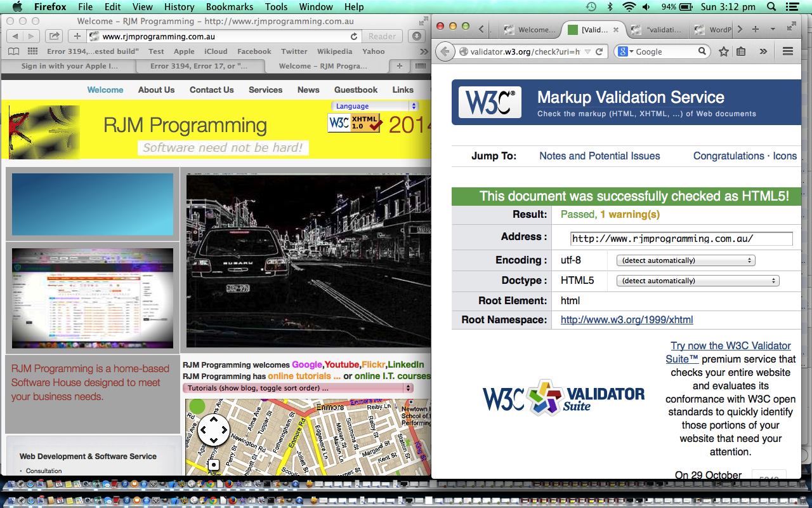Click Safari's add bookmark plus button

tap(77, 36)
